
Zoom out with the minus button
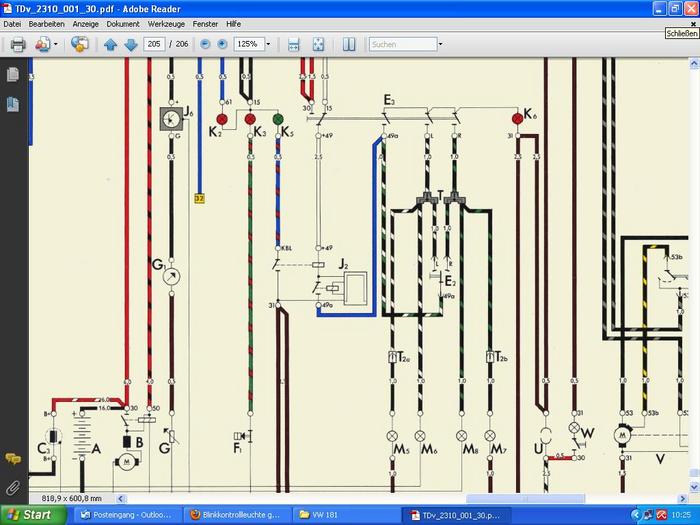(x=205, y=44)
